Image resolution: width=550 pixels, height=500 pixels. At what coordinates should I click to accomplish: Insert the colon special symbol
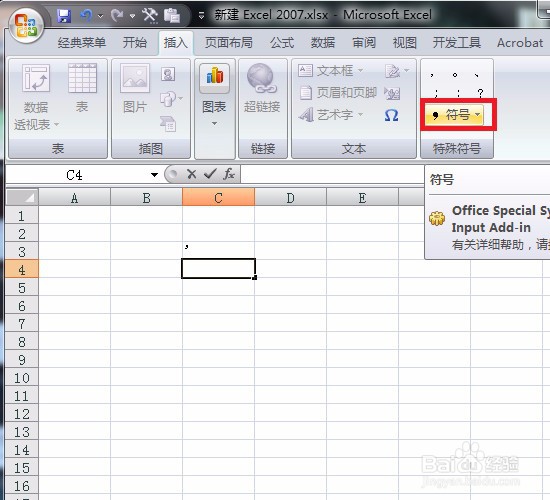(x=459, y=93)
